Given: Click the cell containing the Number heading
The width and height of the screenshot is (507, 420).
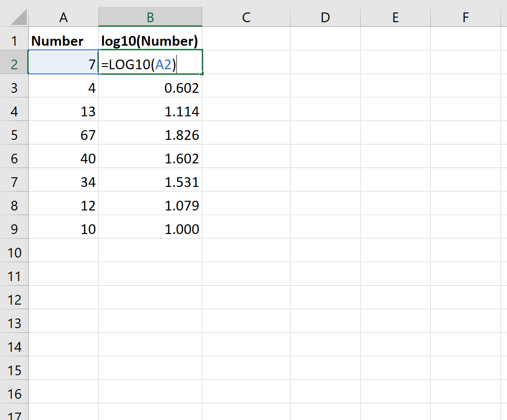Looking at the screenshot, I should [63, 41].
